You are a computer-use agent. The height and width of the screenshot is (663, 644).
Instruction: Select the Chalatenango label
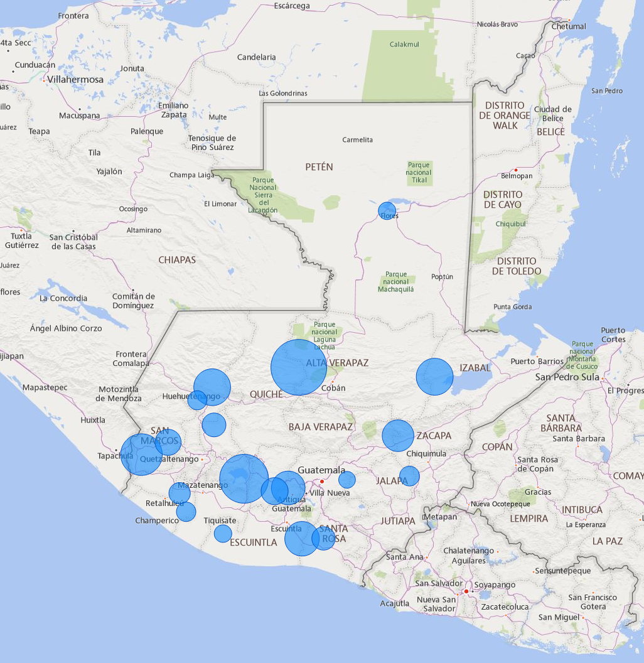point(468,551)
